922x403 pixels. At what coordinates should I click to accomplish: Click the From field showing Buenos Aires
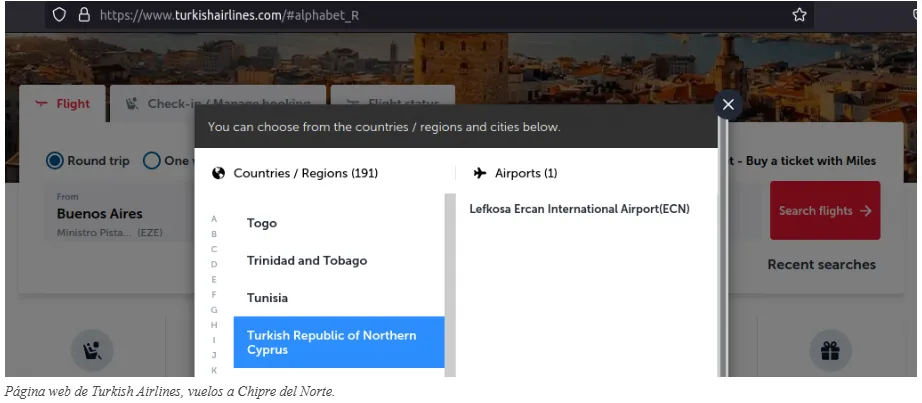click(100, 214)
